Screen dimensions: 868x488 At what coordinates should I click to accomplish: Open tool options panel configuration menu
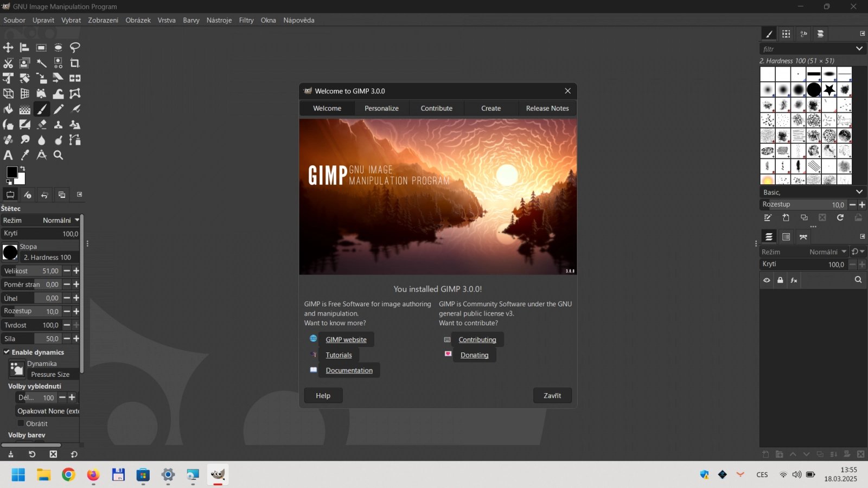pyautogui.click(x=80, y=194)
